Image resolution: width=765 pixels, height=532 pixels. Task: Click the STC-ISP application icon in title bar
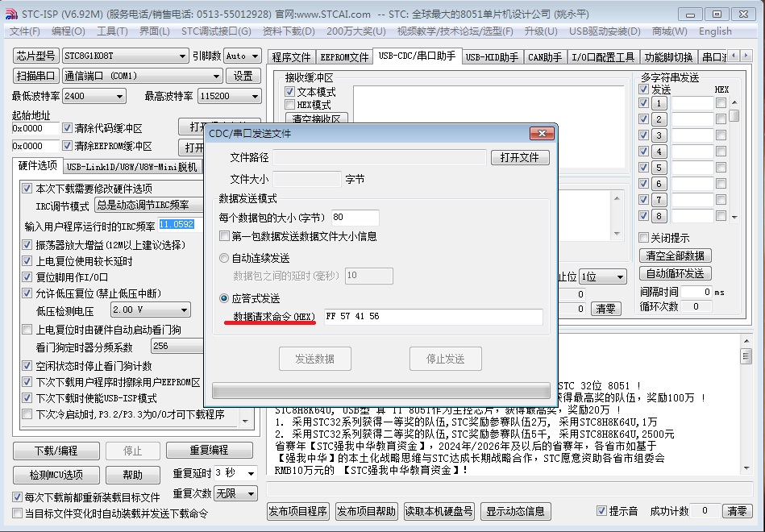10,15
